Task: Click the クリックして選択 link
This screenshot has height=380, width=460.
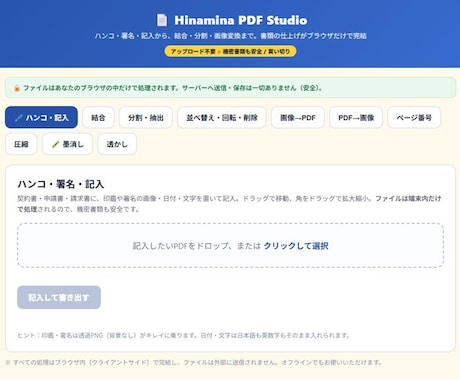Action: [296, 246]
